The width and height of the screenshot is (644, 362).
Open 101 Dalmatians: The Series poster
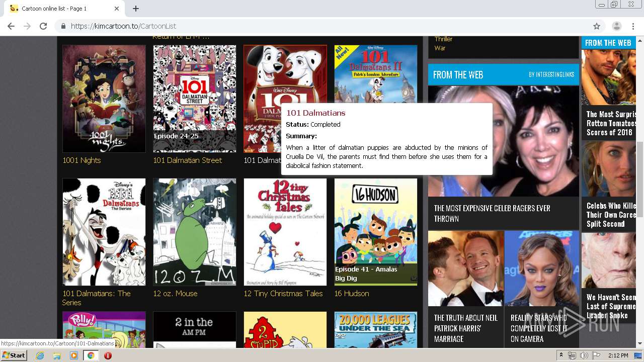click(x=104, y=232)
